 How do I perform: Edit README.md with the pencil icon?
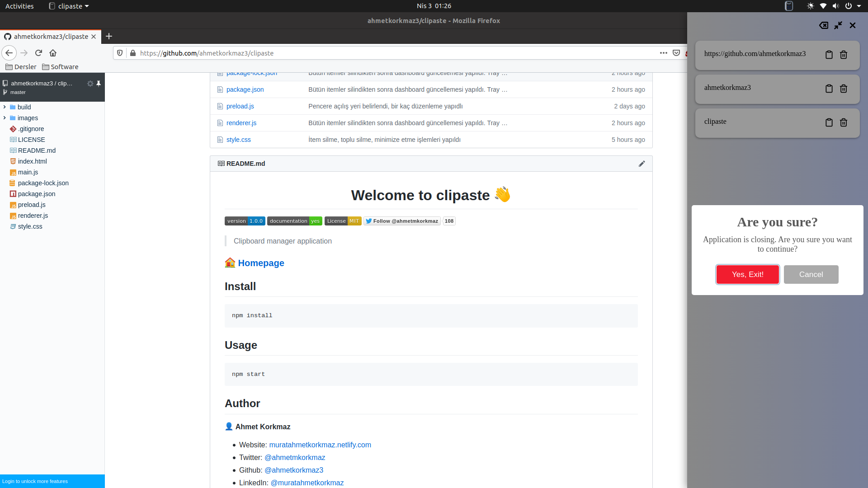point(642,164)
